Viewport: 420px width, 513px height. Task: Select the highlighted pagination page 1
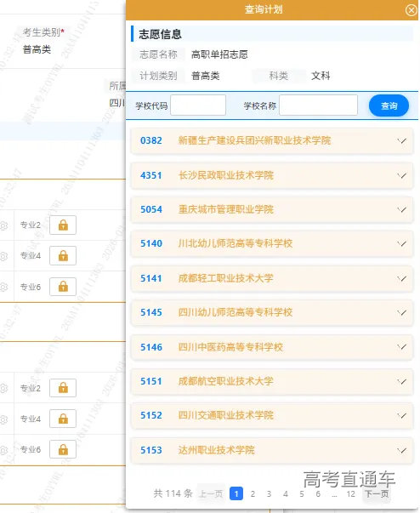pos(236,493)
